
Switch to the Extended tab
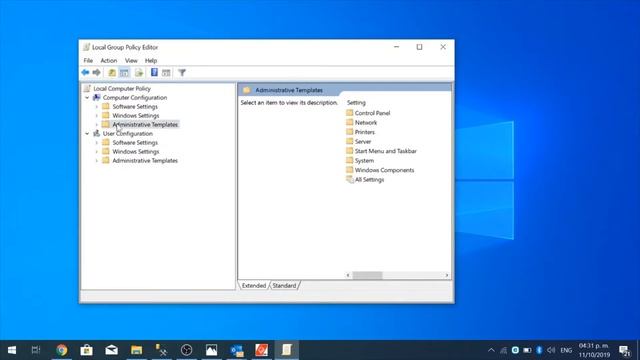point(253,285)
